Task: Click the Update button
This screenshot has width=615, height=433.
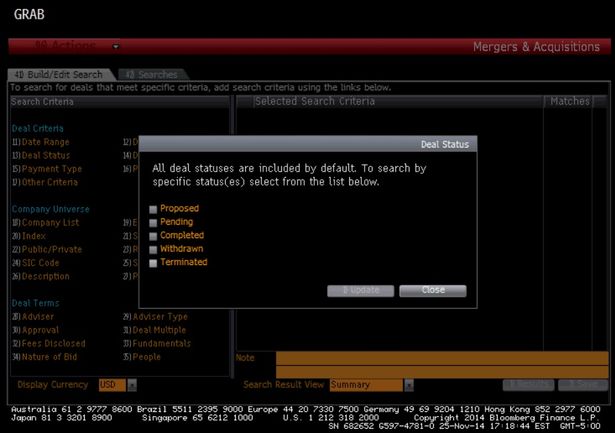Action: tap(360, 290)
